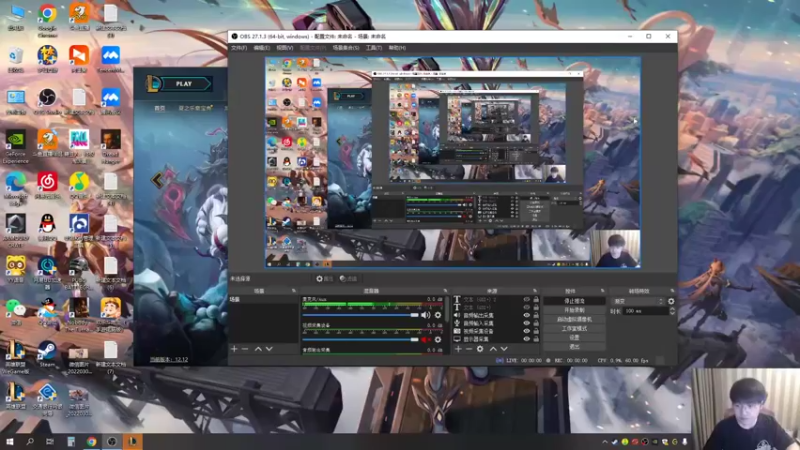Adjust the 视频采集设备 volume slider
This screenshot has height=450, width=800.
(x=360, y=340)
